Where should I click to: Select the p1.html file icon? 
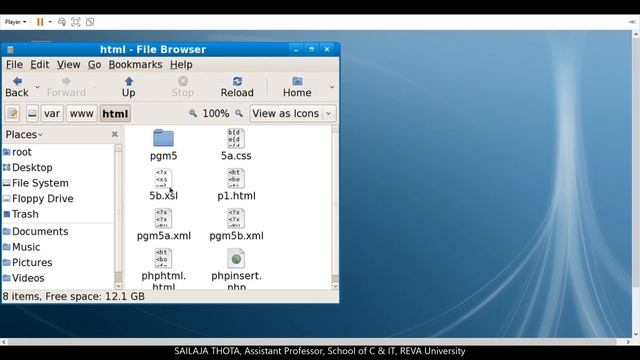[236, 179]
